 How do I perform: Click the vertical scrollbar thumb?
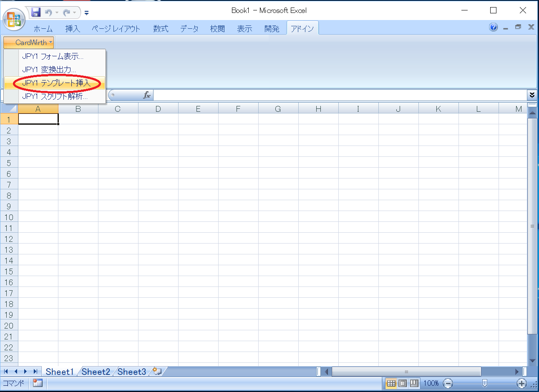click(x=532, y=226)
